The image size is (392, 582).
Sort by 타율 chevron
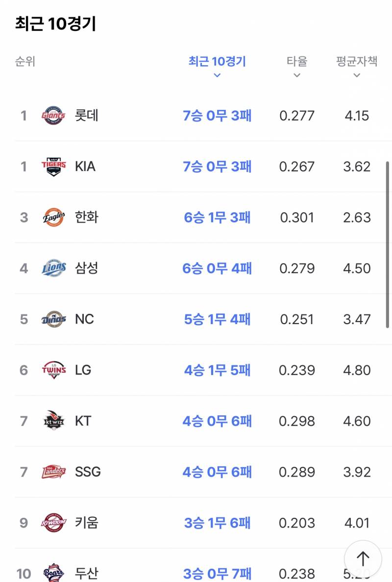click(x=296, y=76)
